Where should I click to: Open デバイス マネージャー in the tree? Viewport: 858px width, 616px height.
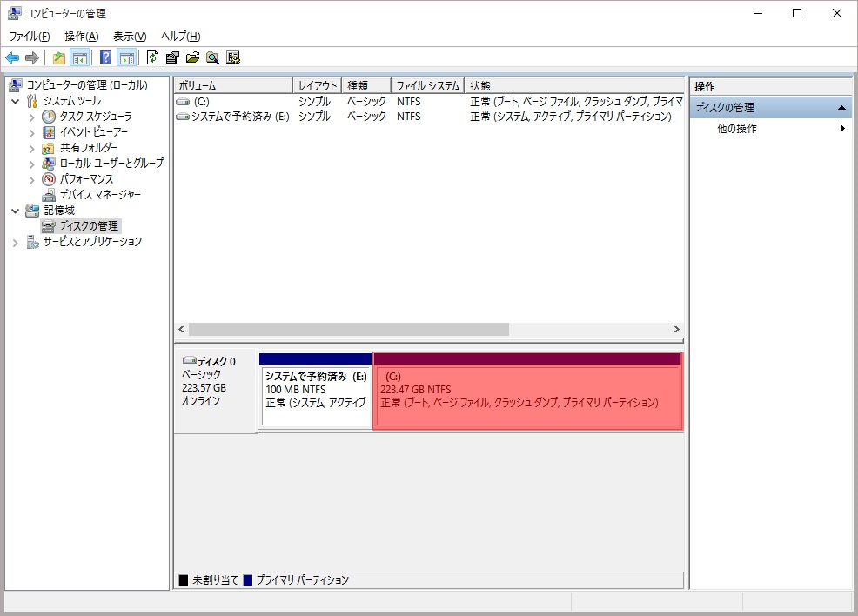tap(99, 194)
